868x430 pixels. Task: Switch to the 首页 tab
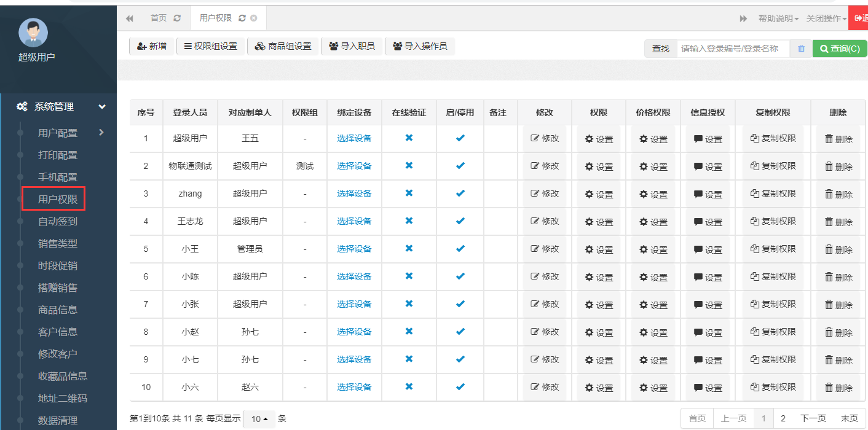coord(159,18)
